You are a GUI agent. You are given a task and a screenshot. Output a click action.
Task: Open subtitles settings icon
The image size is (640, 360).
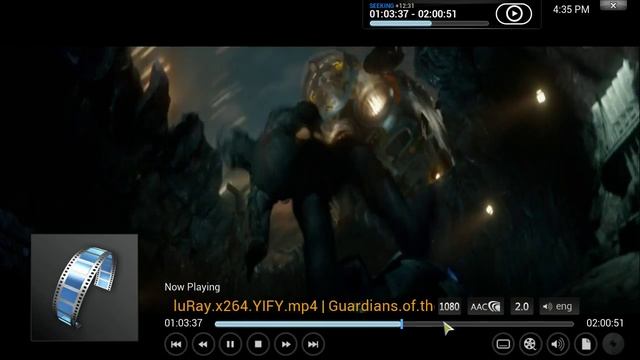click(503, 344)
